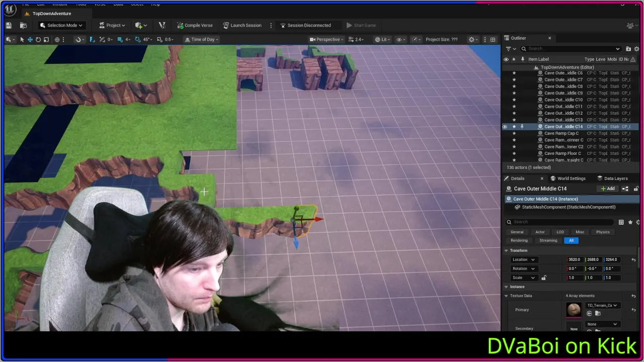Open the 0.5 scale snap dropdown
Screen dimensions: 644x362
click(x=169, y=39)
